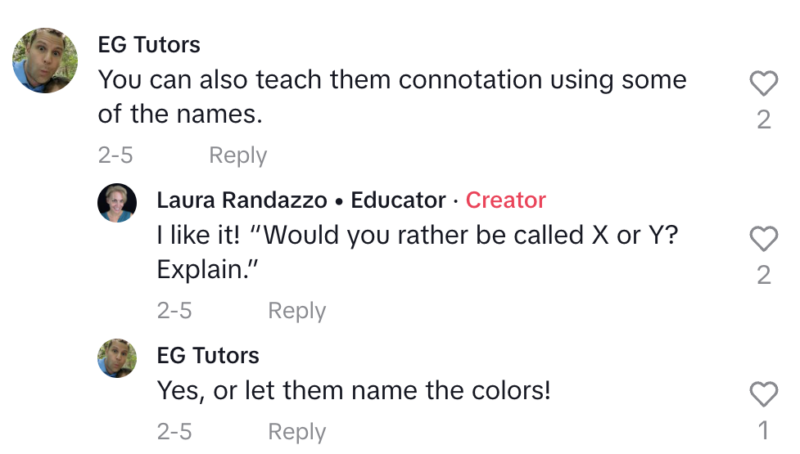Click the "Yes, or let them name the colors!" text

coord(354,391)
